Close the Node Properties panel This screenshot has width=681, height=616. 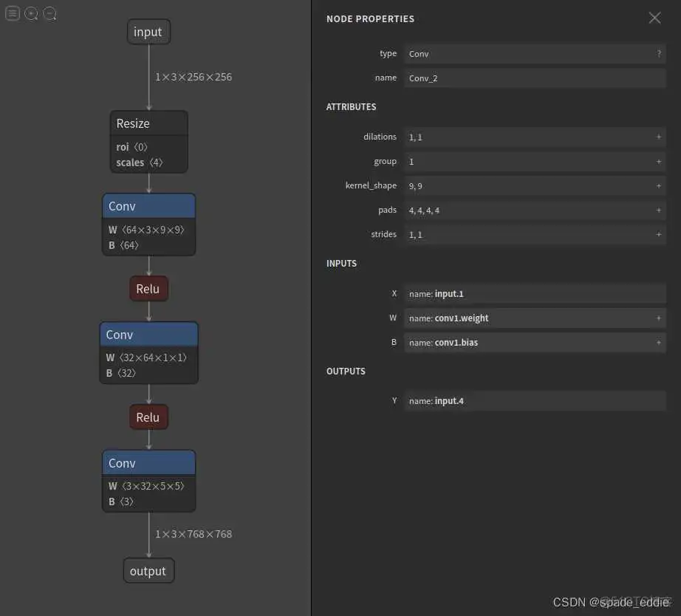point(654,18)
